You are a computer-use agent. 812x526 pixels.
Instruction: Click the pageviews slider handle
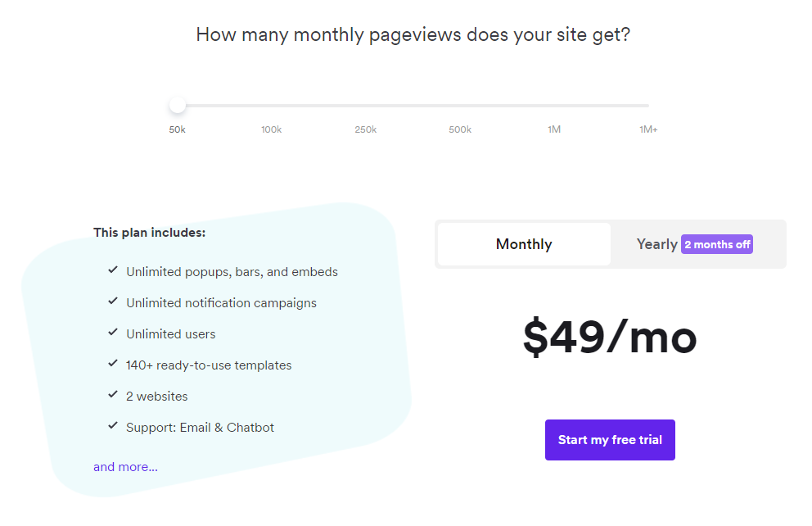coord(178,106)
